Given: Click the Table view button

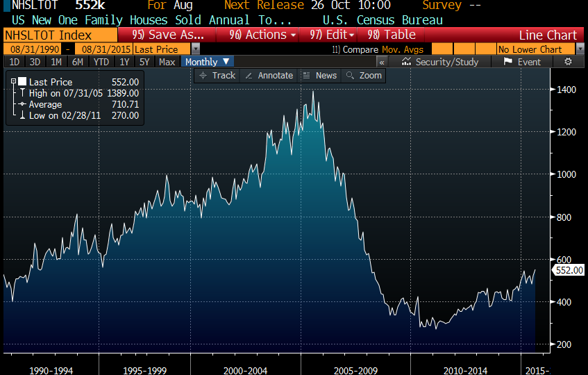Looking at the screenshot, I should click(x=392, y=35).
